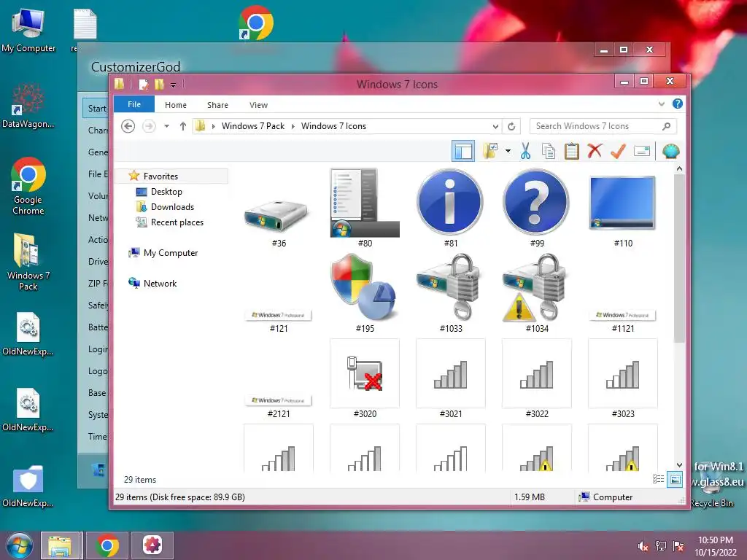The height and width of the screenshot is (560, 747).
Task: Select Recent places in navigation pane
Action: point(177,222)
